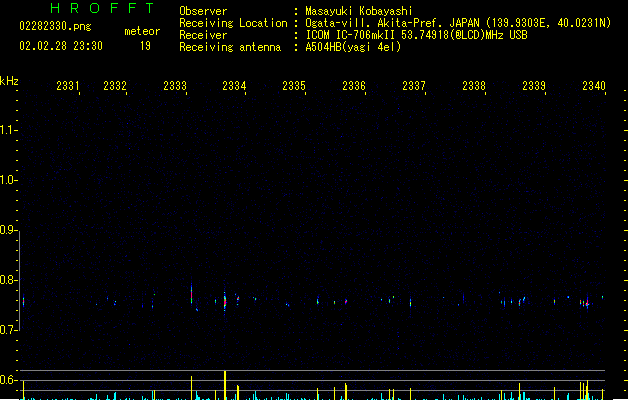This screenshot has width=629, height=400.
Task: Click the 0.9 kHz axis label
Action: point(8,230)
